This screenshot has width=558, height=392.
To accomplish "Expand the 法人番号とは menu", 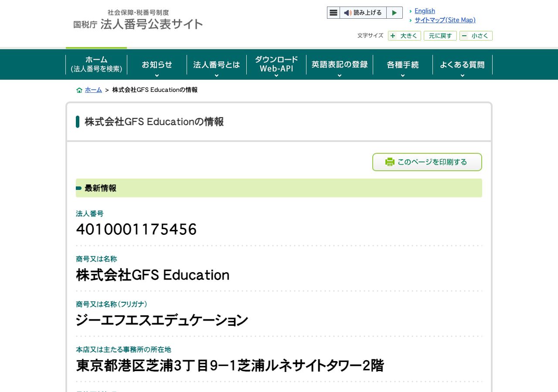I will pos(217,65).
